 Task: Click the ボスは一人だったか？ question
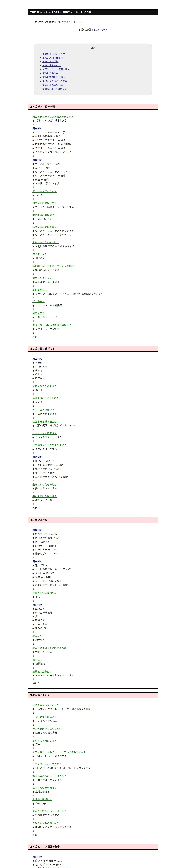45,191
